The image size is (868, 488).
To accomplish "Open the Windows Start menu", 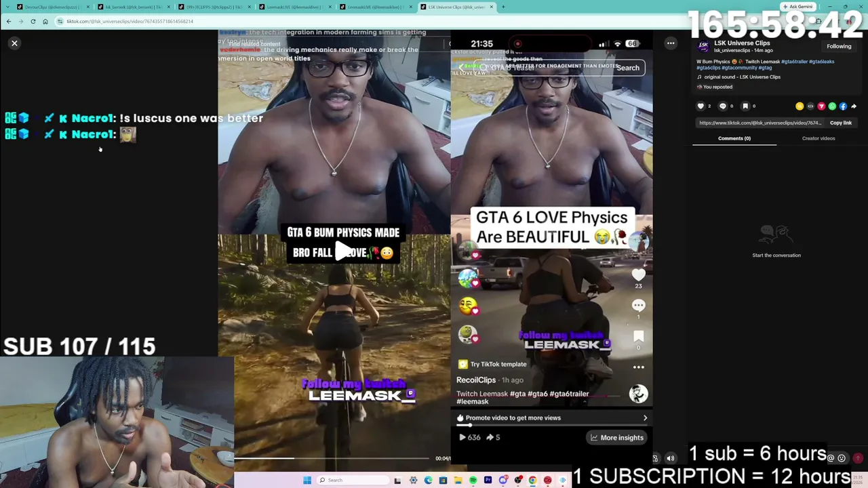I will 307,481.
